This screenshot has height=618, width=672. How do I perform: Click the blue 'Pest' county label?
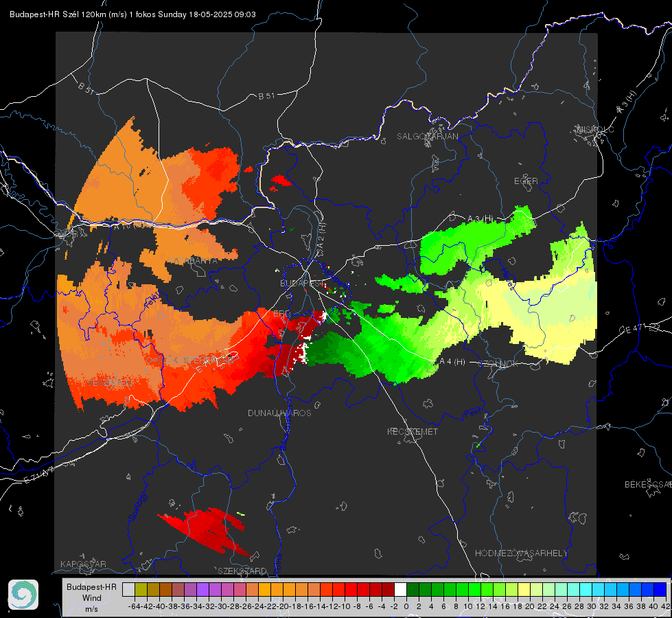coord(472,414)
